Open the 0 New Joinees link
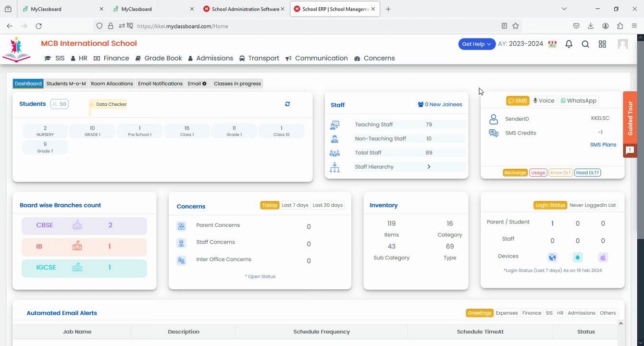The height and width of the screenshot is (346, 644). tap(440, 104)
